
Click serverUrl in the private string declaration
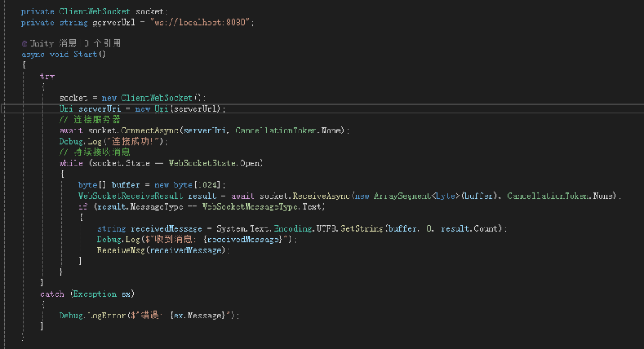(x=114, y=23)
